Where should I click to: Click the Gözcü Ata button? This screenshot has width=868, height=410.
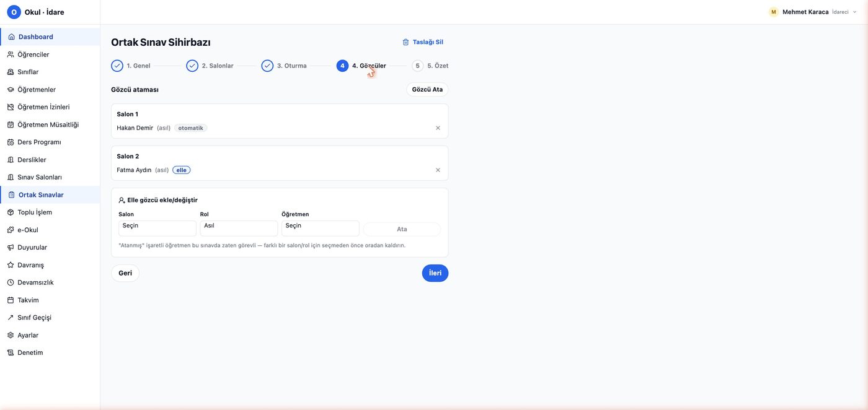[x=427, y=89]
